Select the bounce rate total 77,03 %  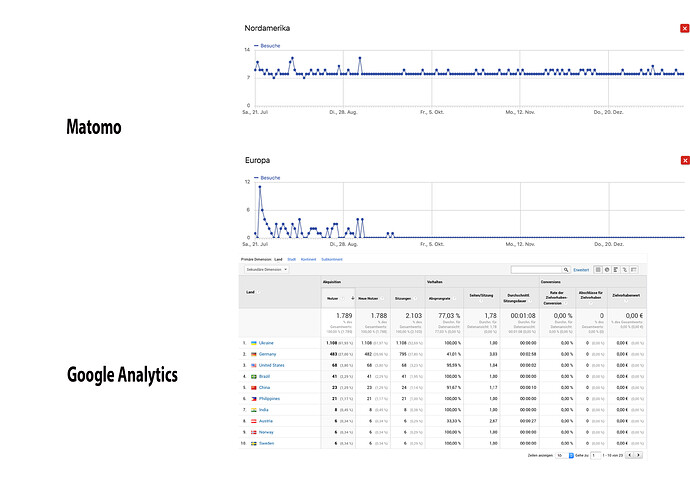pyautogui.click(x=449, y=315)
